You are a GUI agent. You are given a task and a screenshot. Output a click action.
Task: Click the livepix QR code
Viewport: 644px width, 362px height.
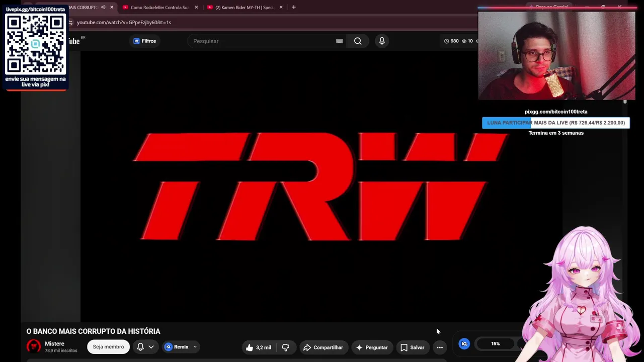(x=35, y=44)
